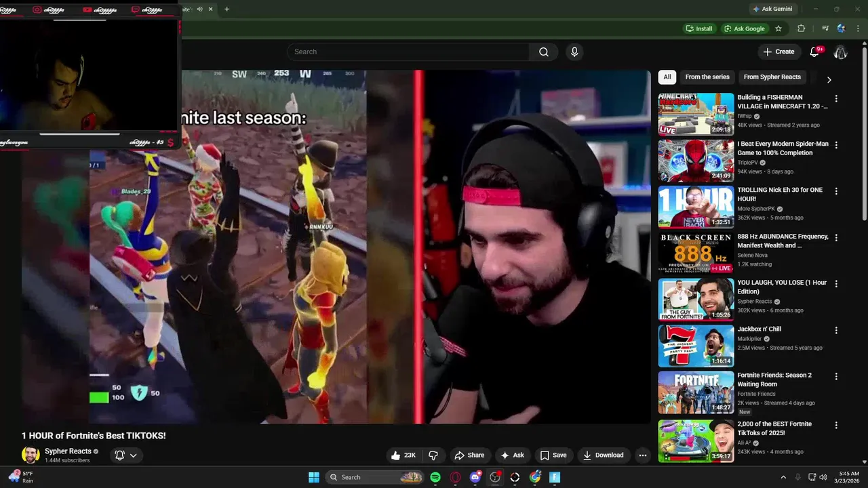Open Chrome from the taskbar
The width and height of the screenshot is (868, 488).
tap(535, 477)
